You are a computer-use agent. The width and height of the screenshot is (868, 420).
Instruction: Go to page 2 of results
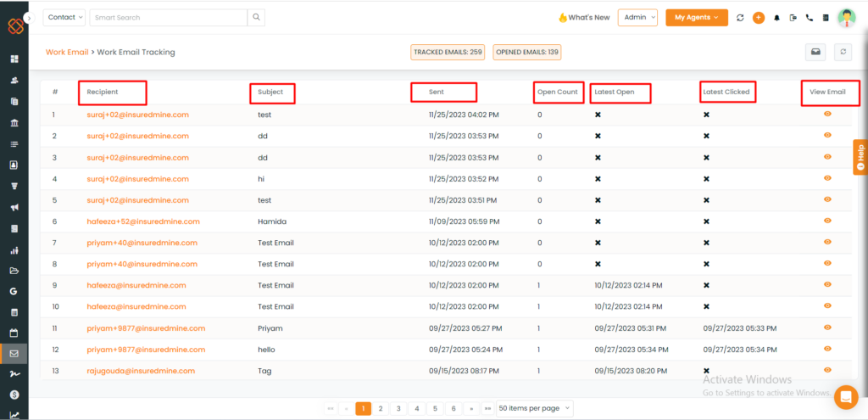(381, 408)
